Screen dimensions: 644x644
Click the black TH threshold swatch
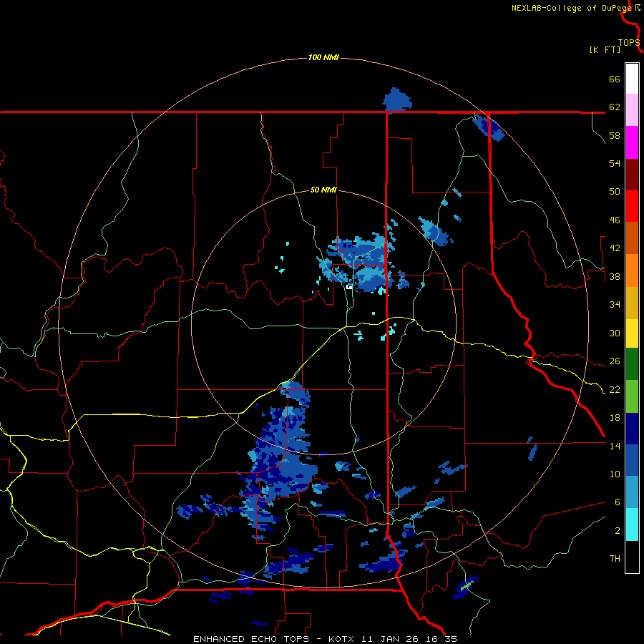coord(632,557)
